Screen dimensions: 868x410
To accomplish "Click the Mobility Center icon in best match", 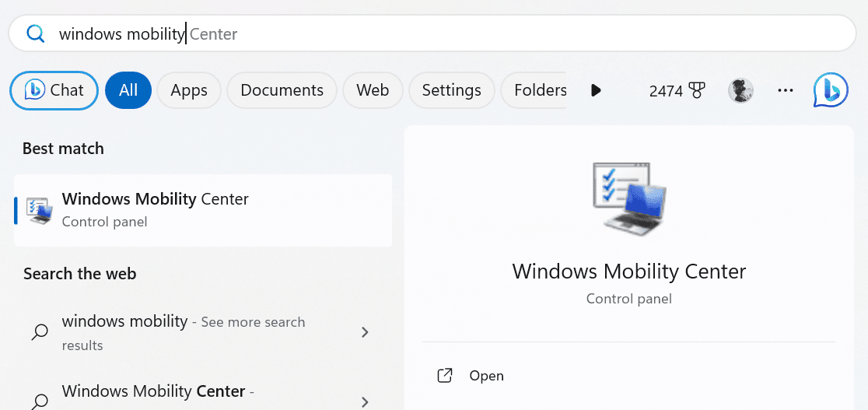I will click(x=40, y=211).
